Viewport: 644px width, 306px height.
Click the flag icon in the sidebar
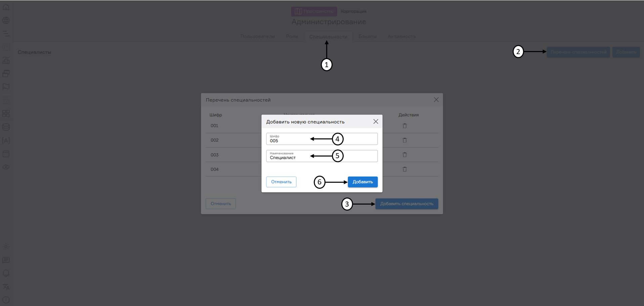[x=6, y=87]
